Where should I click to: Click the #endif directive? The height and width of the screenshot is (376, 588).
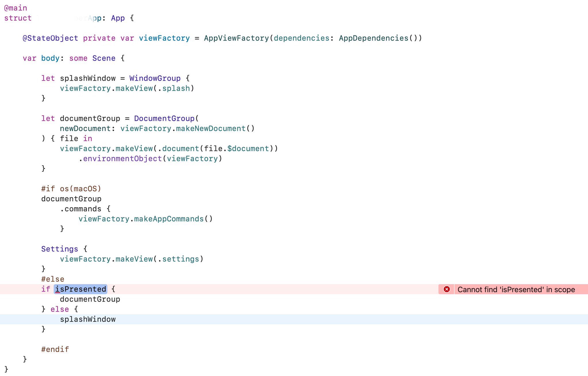[x=55, y=349]
